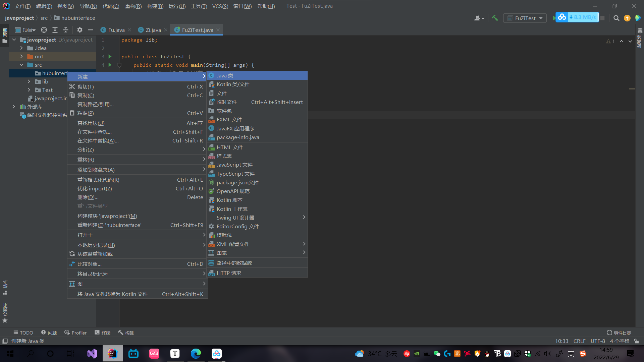Click the search everywhere magnifier icon
The width and height of the screenshot is (644, 362).
pos(616,18)
